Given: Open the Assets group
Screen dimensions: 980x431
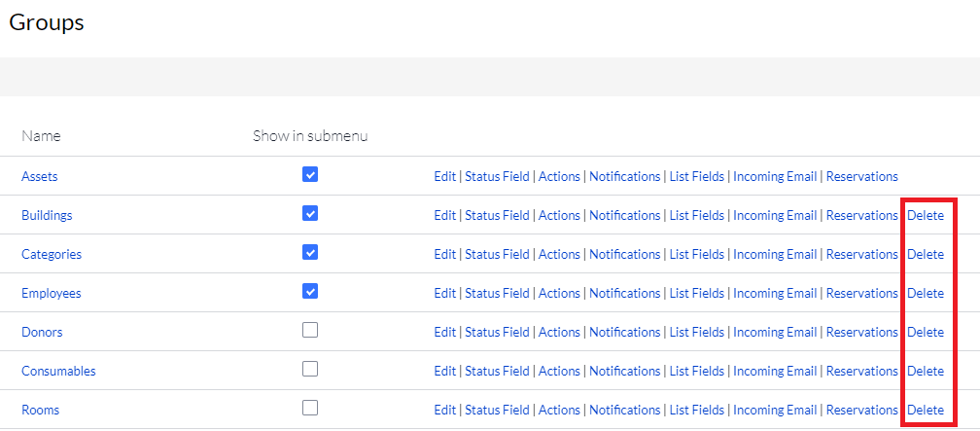Looking at the screenshot, I should pos(39,176).
